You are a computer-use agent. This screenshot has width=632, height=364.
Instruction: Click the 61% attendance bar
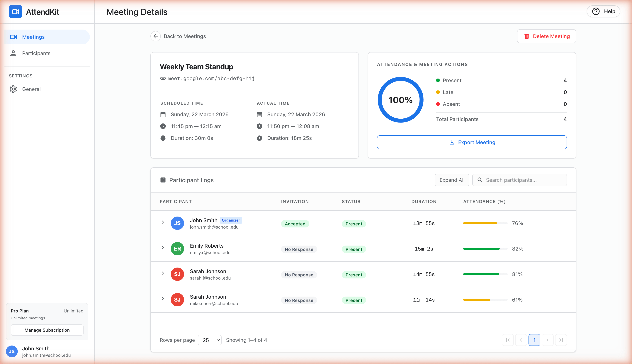point(485,300)
